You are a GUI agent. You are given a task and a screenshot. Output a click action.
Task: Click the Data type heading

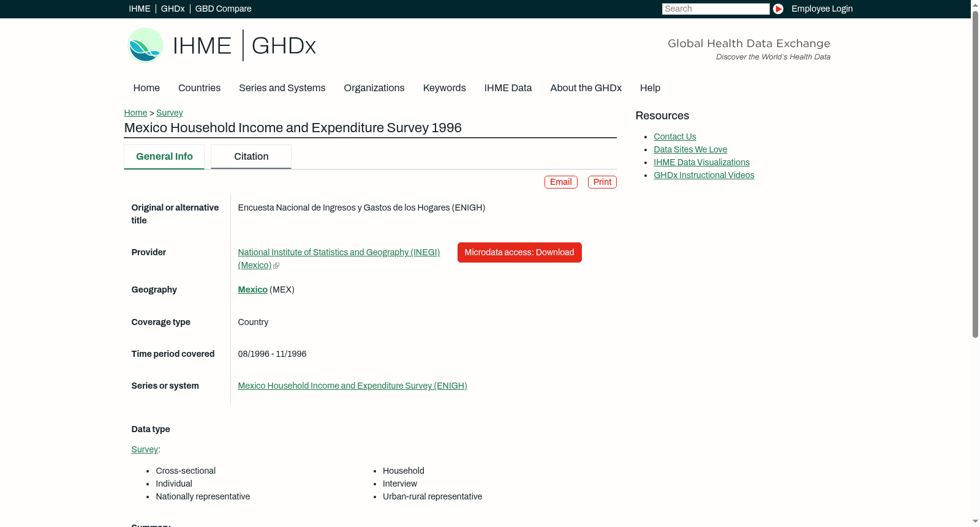pos(151,429)
